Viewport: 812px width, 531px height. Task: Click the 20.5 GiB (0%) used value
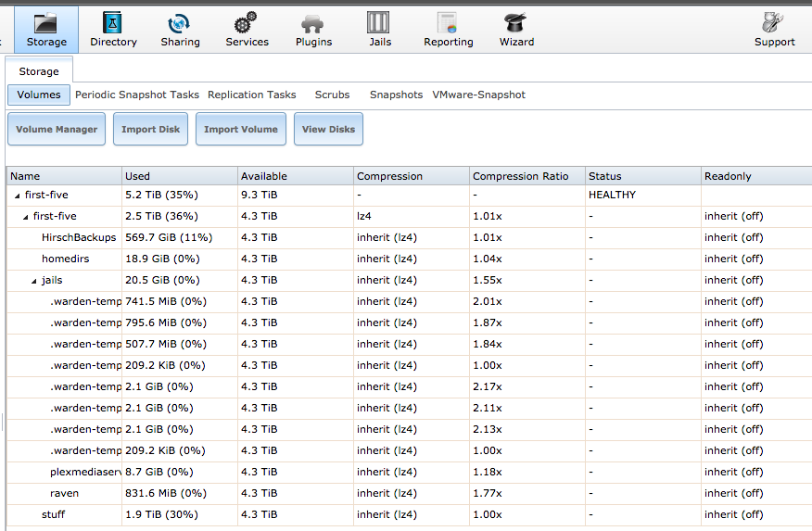click(162, 280)
